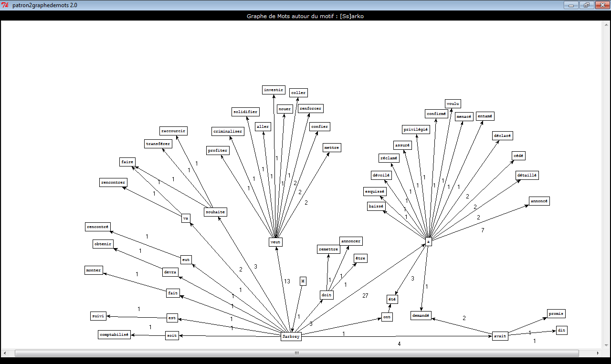This screenshot has height=364, width=611.
Task: Select the 'promis' node
Action: point(556,313)
